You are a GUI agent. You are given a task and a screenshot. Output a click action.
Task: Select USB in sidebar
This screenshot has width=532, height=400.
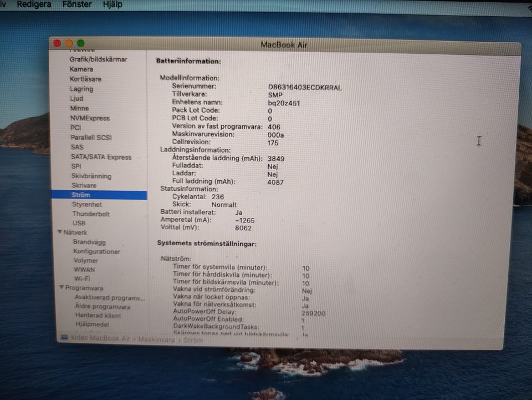[x=79, y=223]
